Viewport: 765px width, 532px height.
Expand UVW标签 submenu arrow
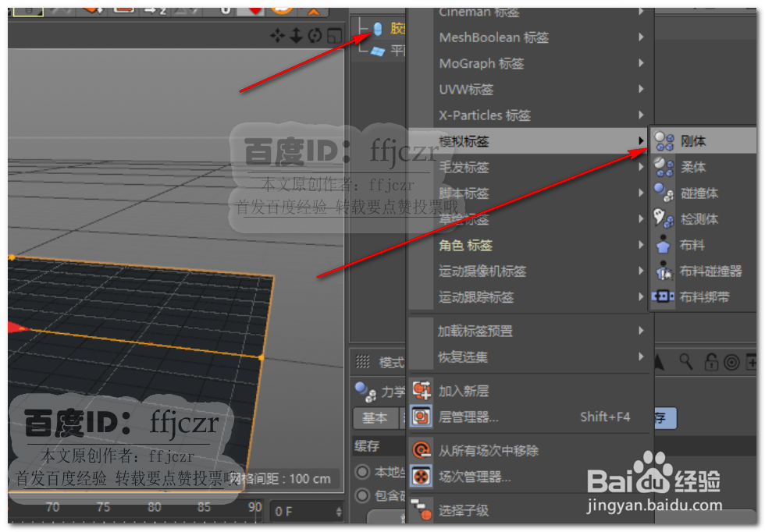pyautogui.click(x=641, y=89)
